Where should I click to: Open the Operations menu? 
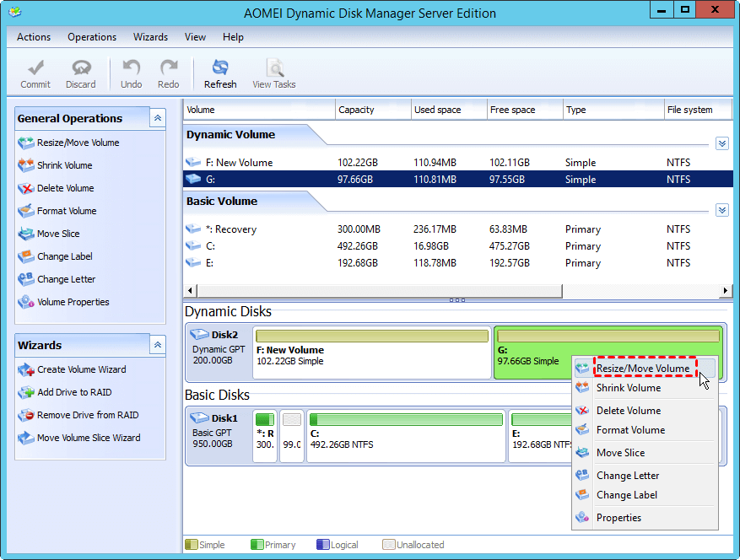click(x=92, y=37)
